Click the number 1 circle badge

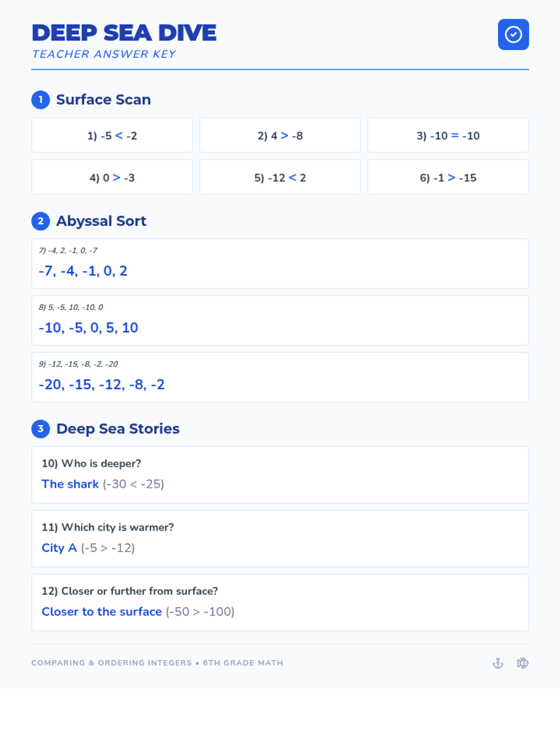pos(41,100)
